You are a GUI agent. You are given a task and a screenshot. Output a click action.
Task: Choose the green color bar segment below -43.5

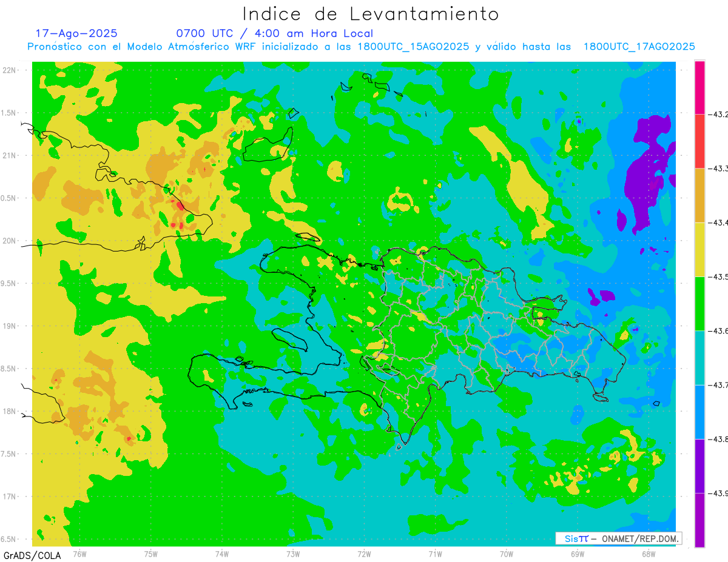pyautogui.click(x=699, y=303)
